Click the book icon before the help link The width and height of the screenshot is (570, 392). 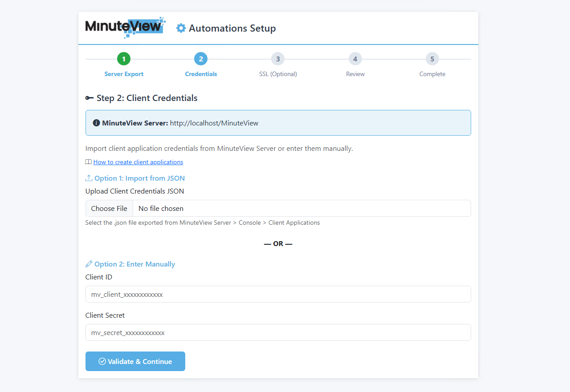point(88,162)
